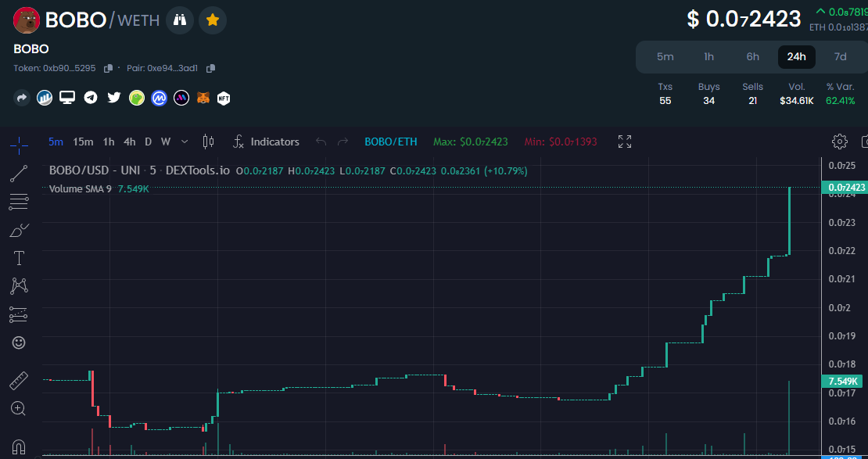The image size is (868, 459).
Task: Select the trend line drawing tool
Action: coord(19,174)
